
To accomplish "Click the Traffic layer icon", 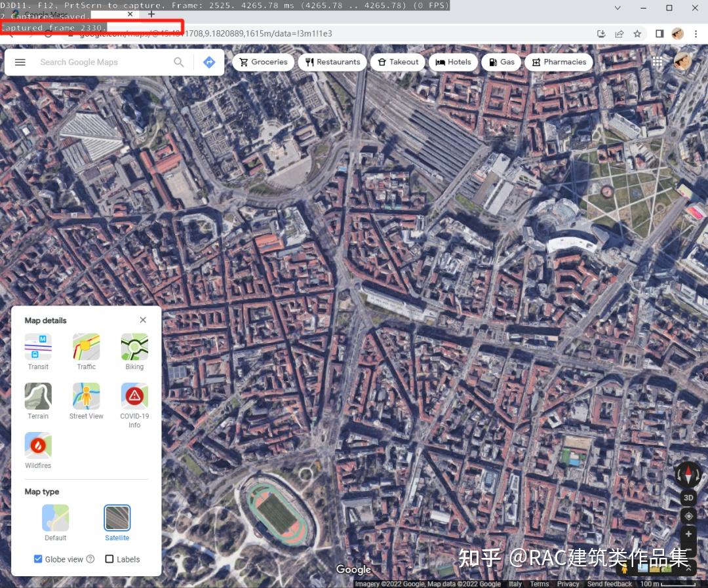I will point(87,346).
